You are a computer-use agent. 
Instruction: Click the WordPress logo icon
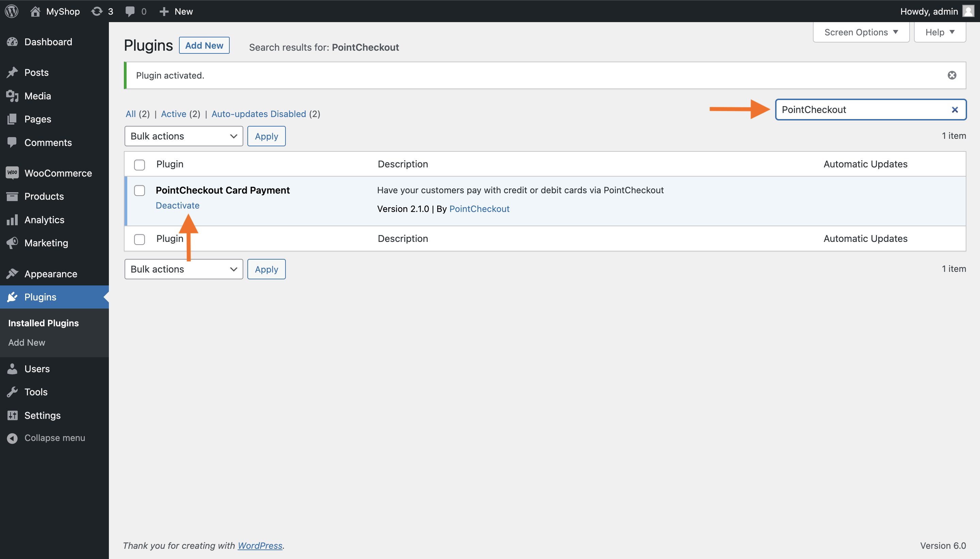(x=12, y=11)
